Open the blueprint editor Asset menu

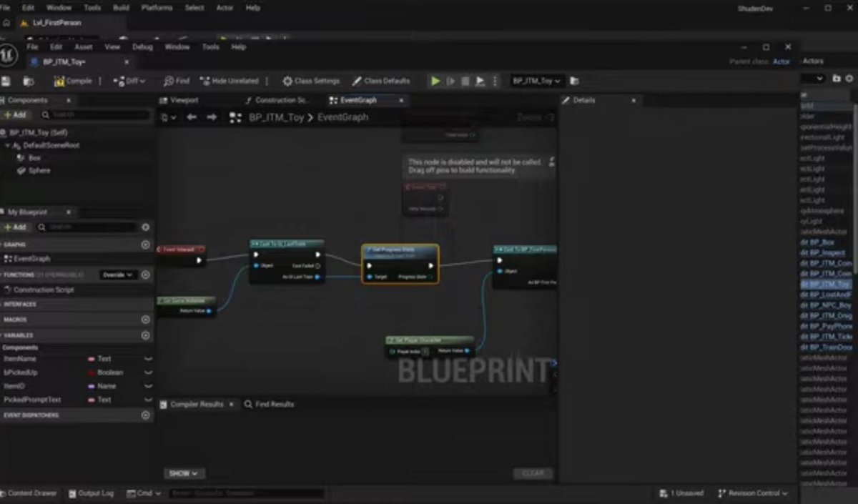[84, 47]
